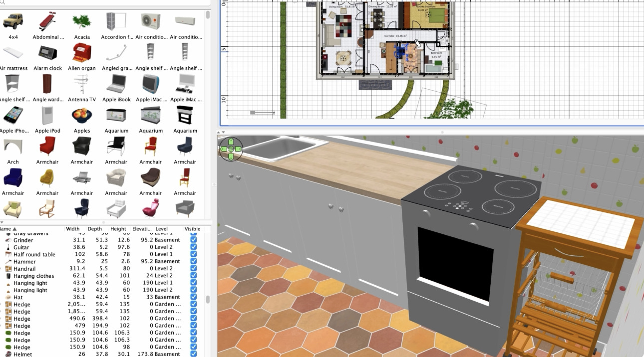Viewport: 644px width, 357px height.
Task: Select the Half round table row
Action: point(99,254)
